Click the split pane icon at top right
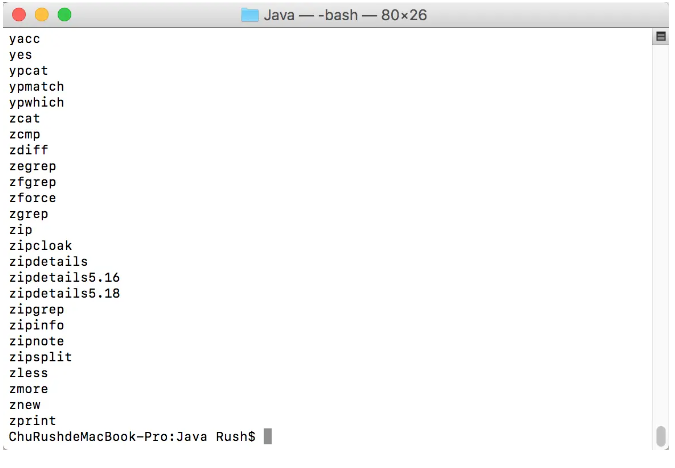675x468 pixels. (660, 37)
